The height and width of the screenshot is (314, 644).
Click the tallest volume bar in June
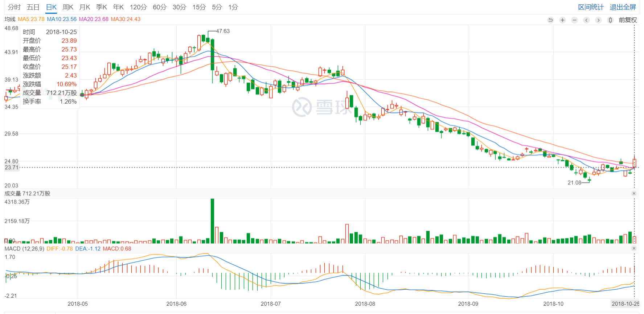pyautogui.click(x=212, y=221)
